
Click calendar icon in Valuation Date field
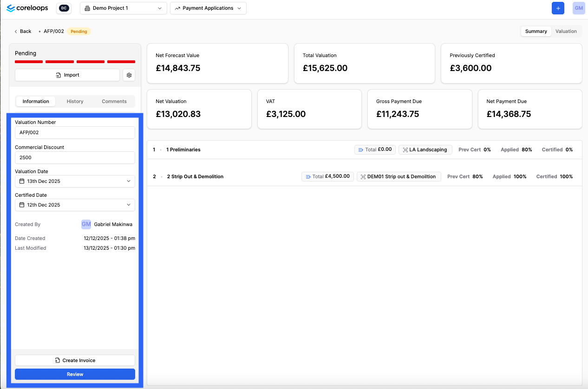[x=22, y=181]
